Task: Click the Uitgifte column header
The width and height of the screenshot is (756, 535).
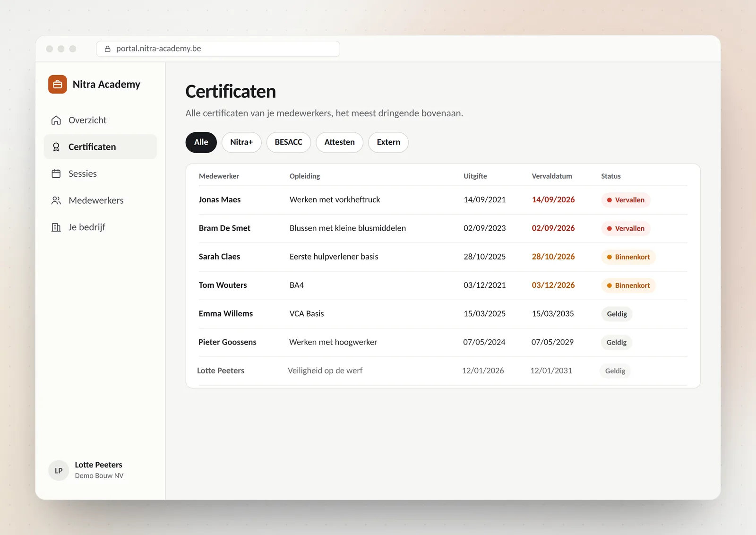Action: pos(475,176)
